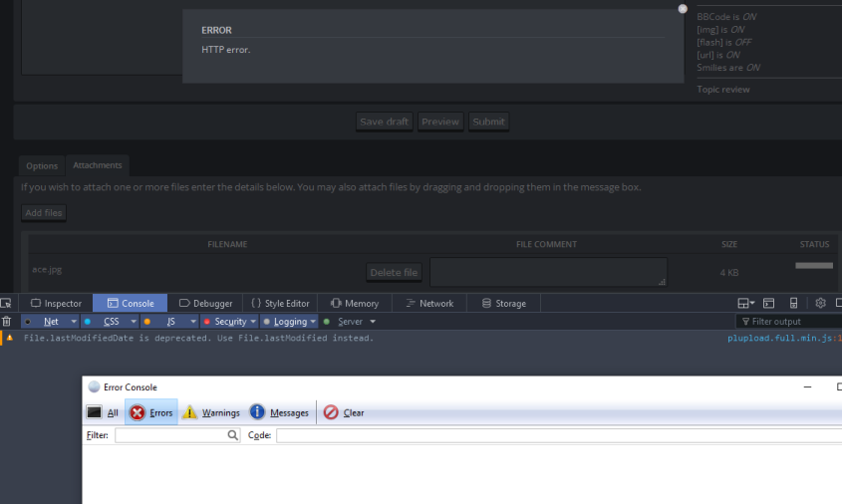Switch to the Options tab

[41, 166]
